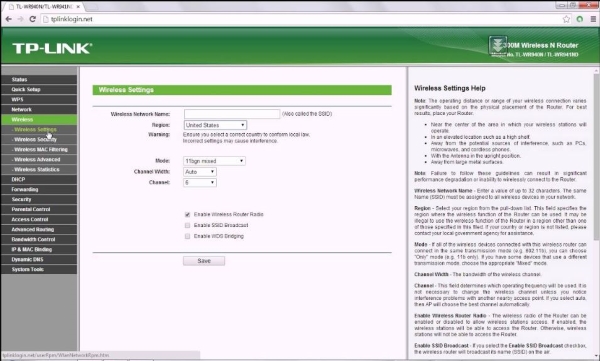Click the router model badge icon

tap(497, 46)
